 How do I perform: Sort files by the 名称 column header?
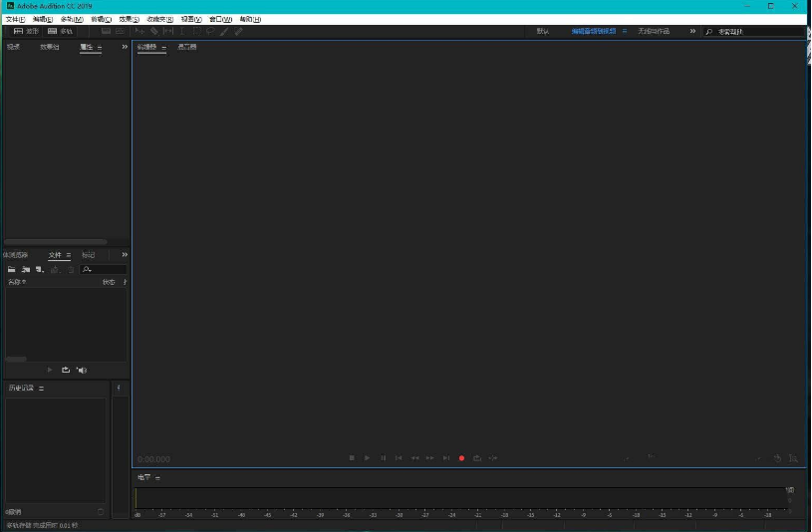click(17, 282)
